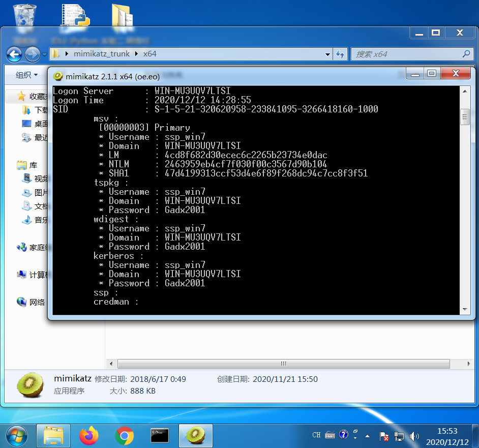The width and height of the screenshot is (479, 448).
Task: Open the network tray icon
Action: coord(399,436)
